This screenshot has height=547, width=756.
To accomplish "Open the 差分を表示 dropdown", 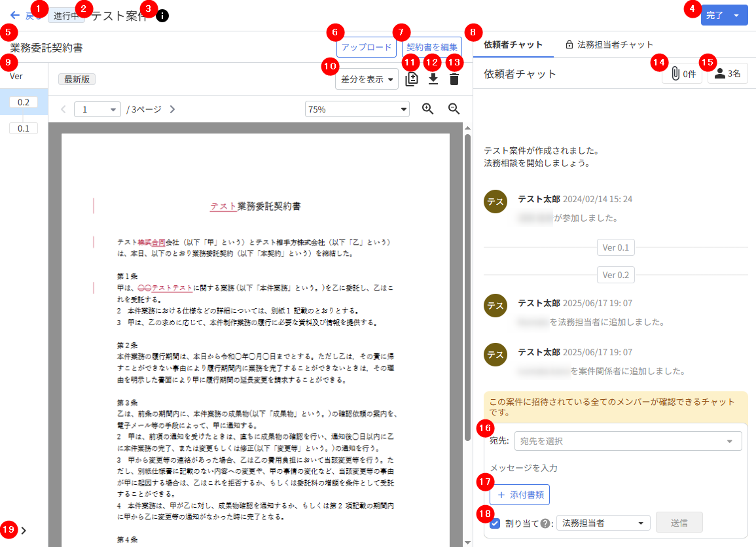I will (367, 79).
